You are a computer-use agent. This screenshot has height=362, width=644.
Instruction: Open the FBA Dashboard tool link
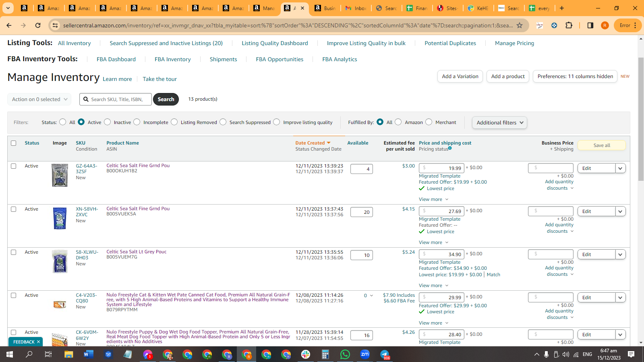[116, 59]
